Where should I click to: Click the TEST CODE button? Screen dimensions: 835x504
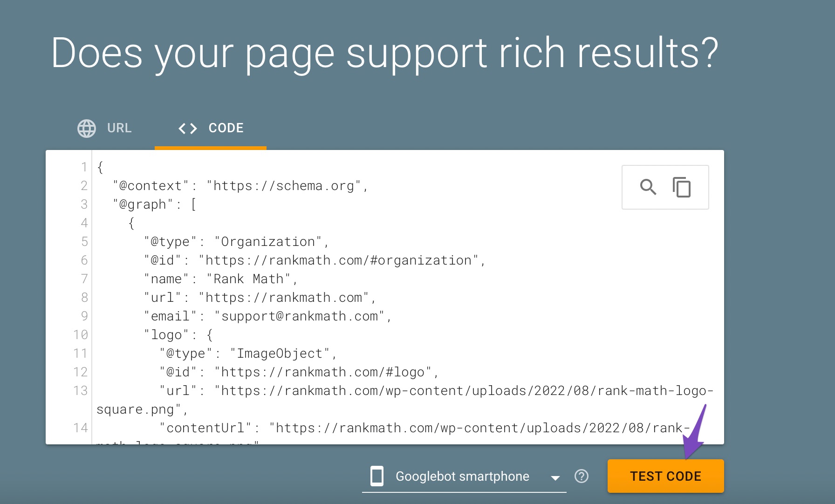665,476
